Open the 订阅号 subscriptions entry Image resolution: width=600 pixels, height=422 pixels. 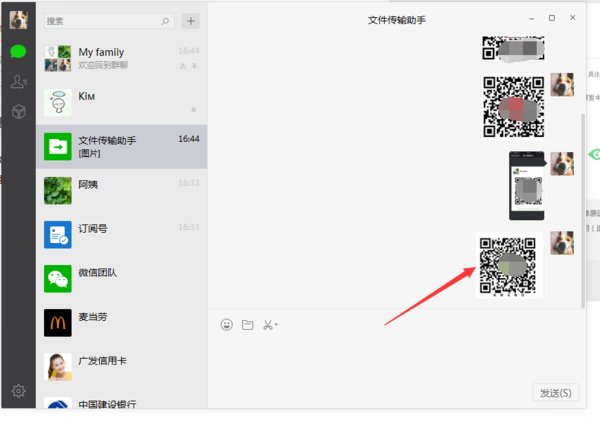point(122,234)
